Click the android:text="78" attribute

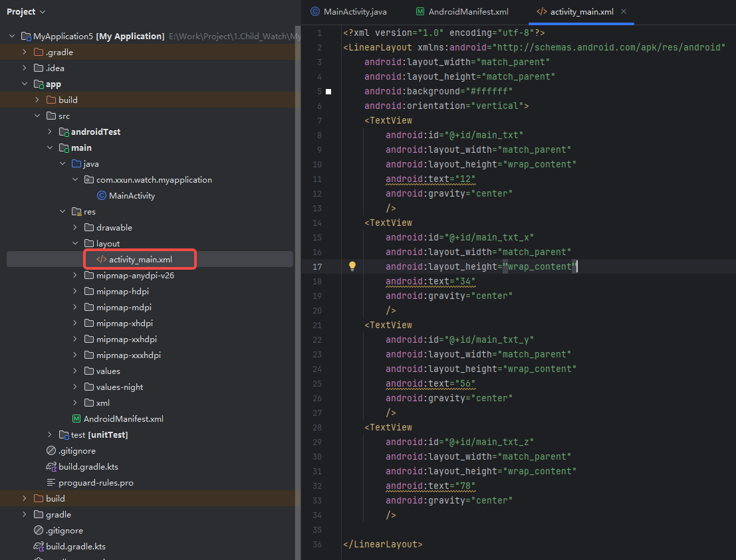430,486
